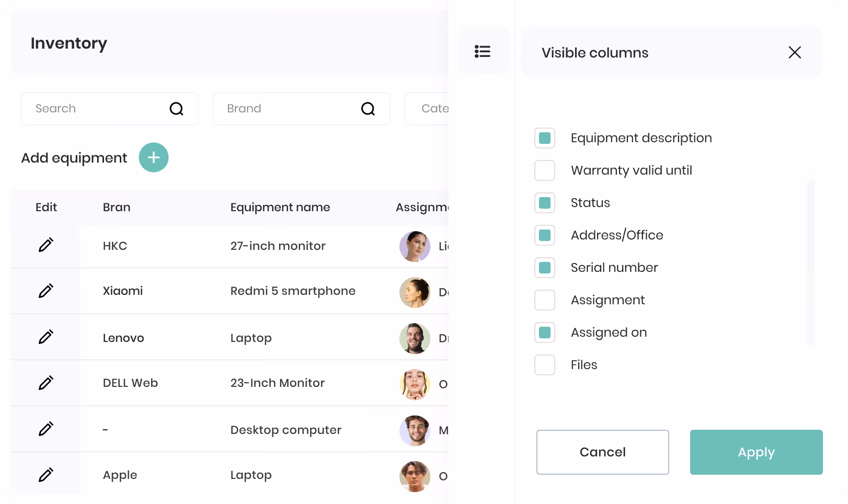
Task: Sort by the Equipment name column header
Action: point(280,208)
